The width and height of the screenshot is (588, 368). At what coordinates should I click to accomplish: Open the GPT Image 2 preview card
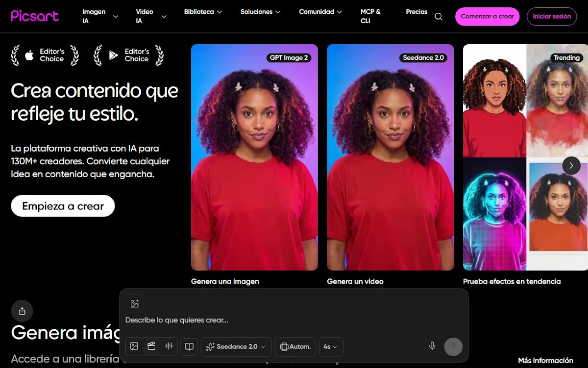254,158
